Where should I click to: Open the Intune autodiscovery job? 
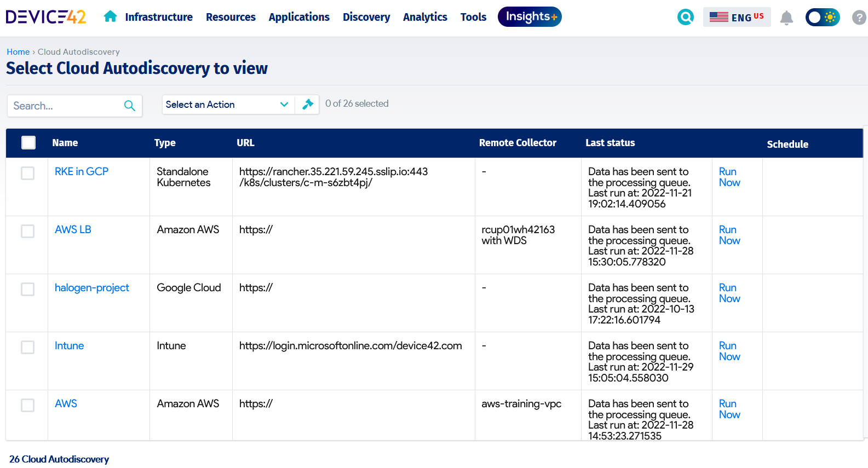click(x=69, y=345)
